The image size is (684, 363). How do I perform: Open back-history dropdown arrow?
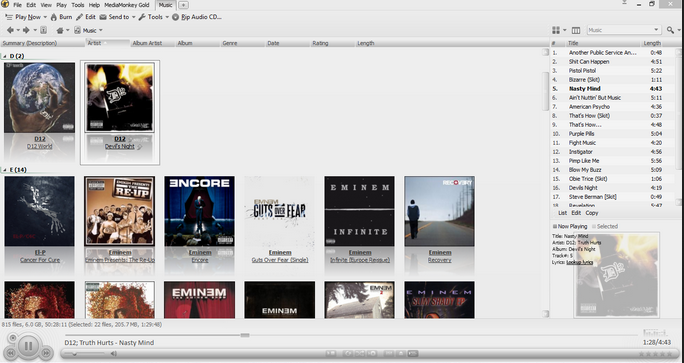[x=18, y=31]
